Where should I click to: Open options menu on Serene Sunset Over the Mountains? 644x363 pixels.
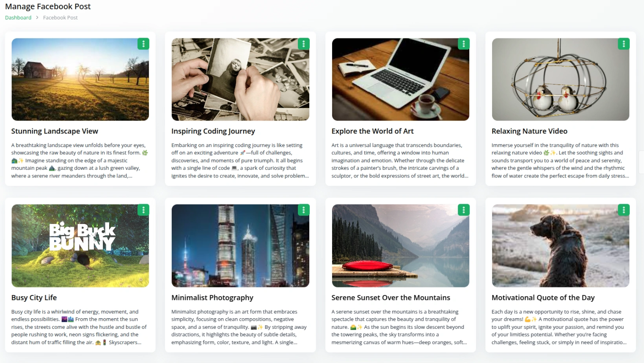click(464, 210)
